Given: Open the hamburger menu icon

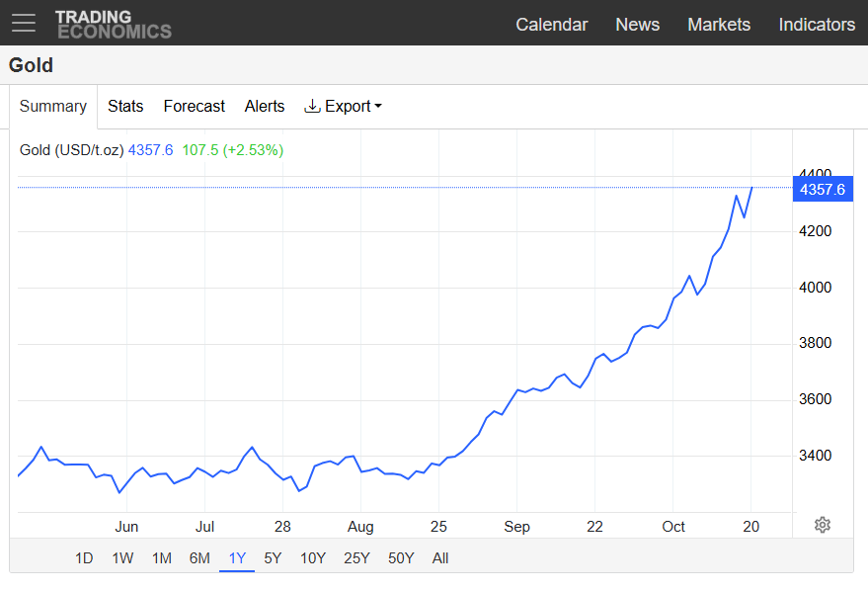Looking at the screenshot, I should [23, 23].
